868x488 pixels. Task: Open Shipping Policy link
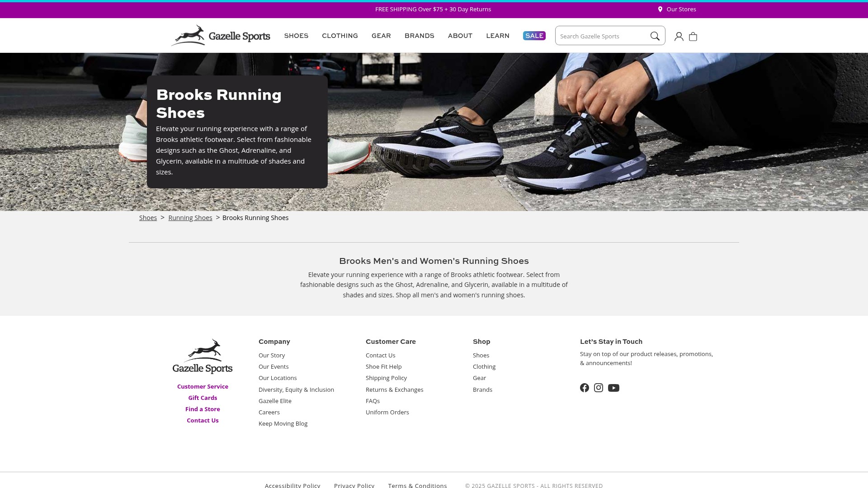click(x=386, y=378)
